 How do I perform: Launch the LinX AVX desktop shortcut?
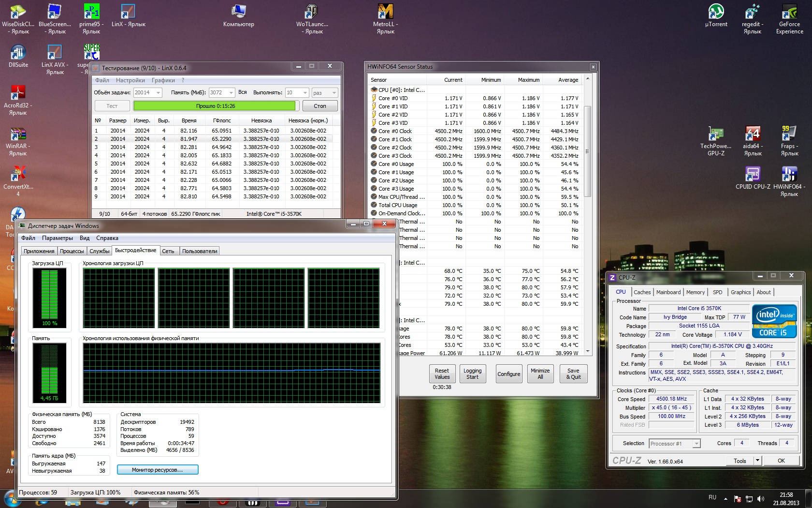(55, 60)
